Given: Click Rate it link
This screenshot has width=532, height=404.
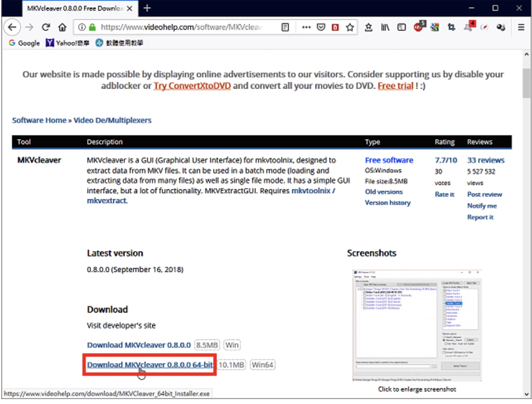Looking at the screenshot, I should (x=445, y=194).
